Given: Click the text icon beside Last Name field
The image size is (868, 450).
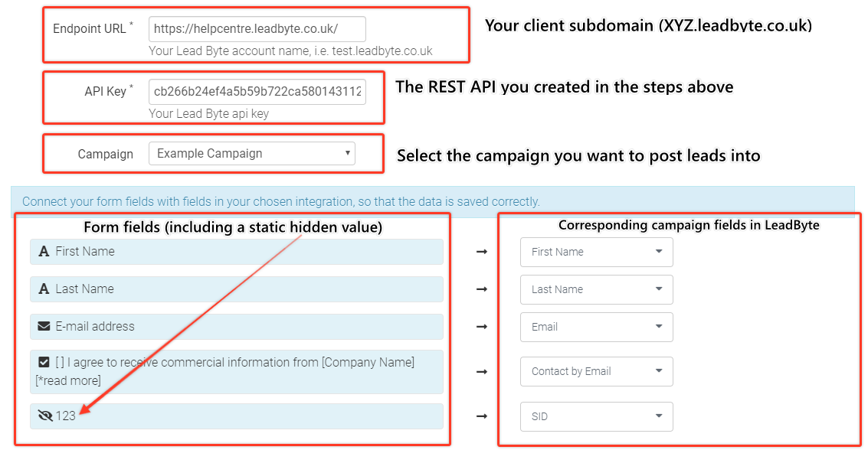Looking at the screenshot, I should coord(44,289).
